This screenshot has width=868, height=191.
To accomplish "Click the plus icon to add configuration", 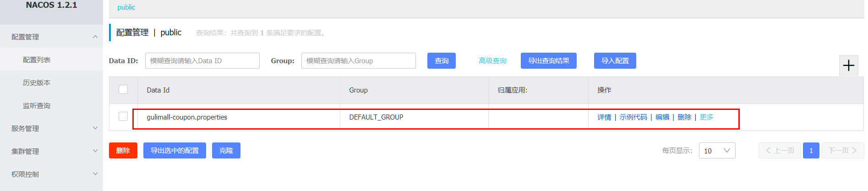I will [848, 65].
